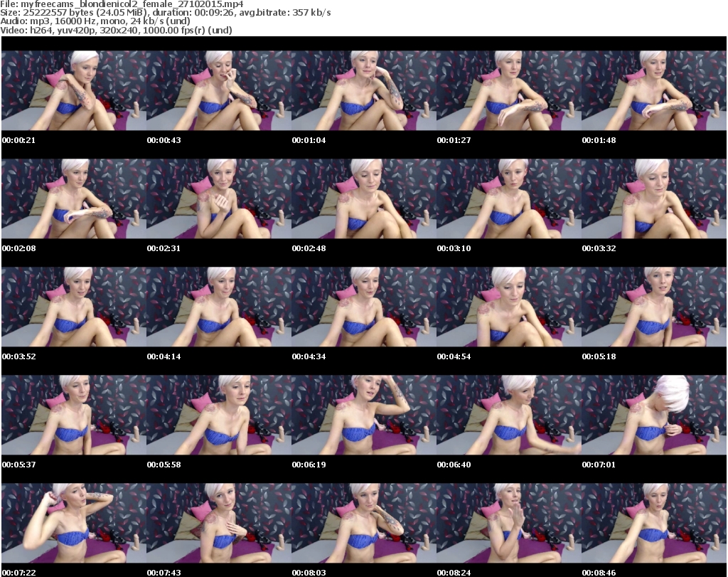Open the thumbnail frame at 00:01:04
Image resolution: width=728 pixels, height=577 pixels.
[x=364, y=90]
